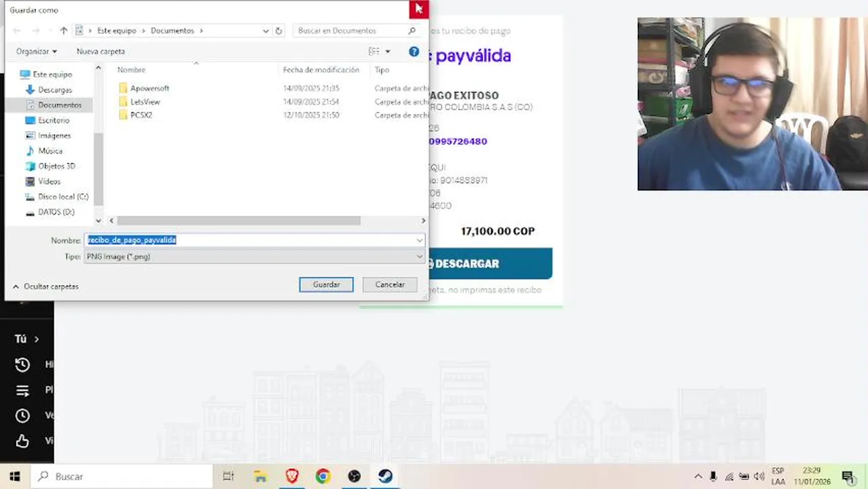
Task: Open Steam from the taskbar
Action: pos(386,477)
